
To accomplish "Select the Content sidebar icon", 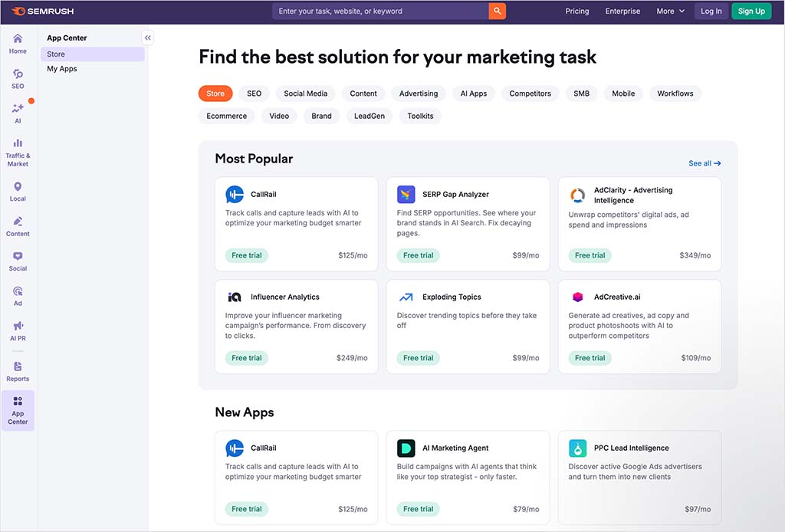I will click(x=17, y=227).
